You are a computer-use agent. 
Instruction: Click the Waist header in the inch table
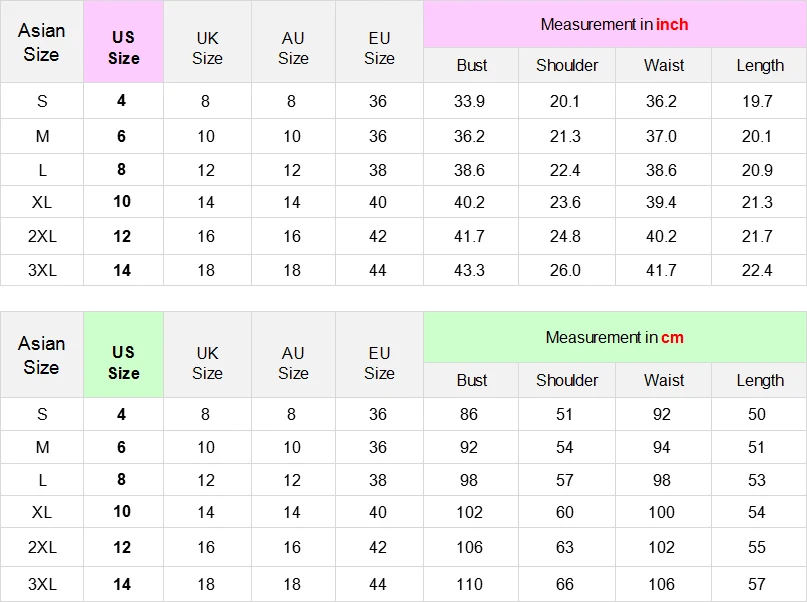click(664, 65)
